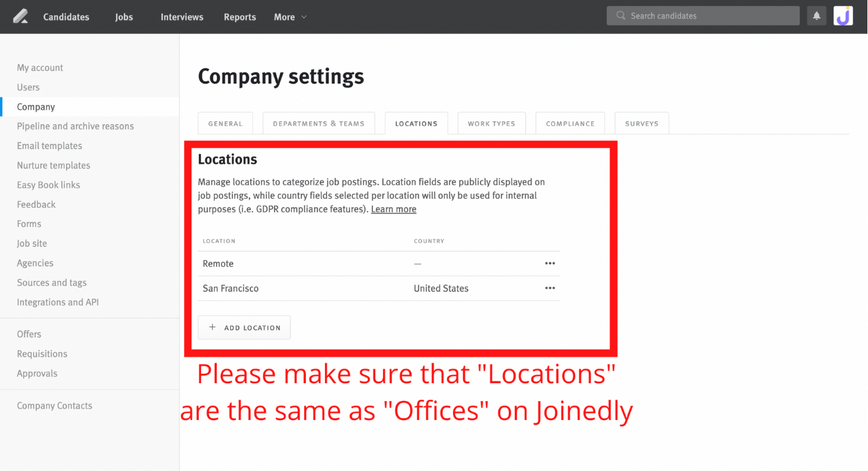Select Integrations and API in the sidebar
Screen dimensions: 868x471
click(58, 302)
